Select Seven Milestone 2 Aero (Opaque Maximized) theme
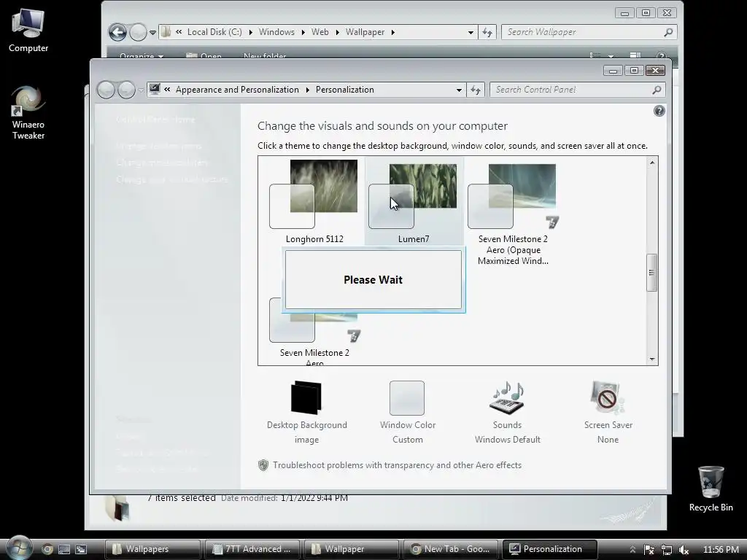747x560 pixels. 513,213
